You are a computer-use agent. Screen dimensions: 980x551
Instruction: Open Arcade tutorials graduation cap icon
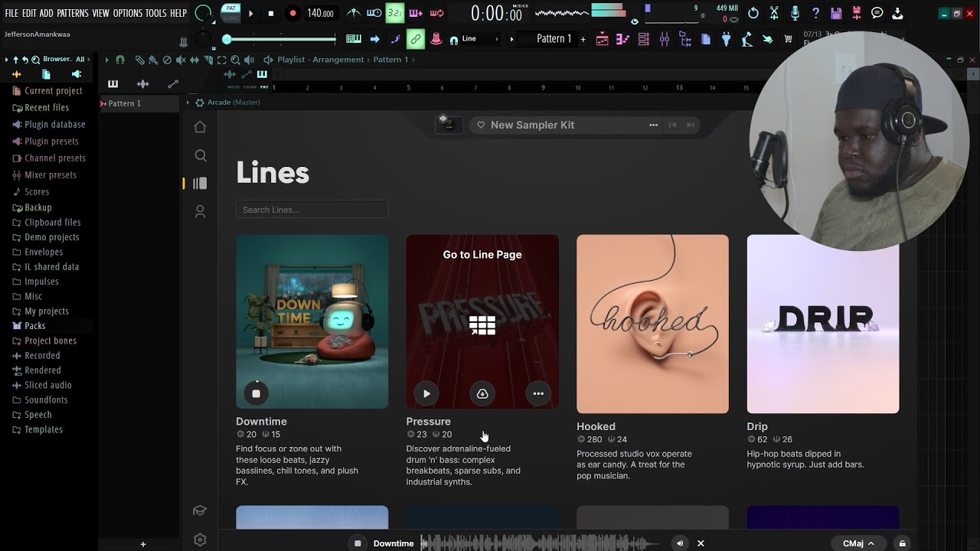click(x=200, y=510)
